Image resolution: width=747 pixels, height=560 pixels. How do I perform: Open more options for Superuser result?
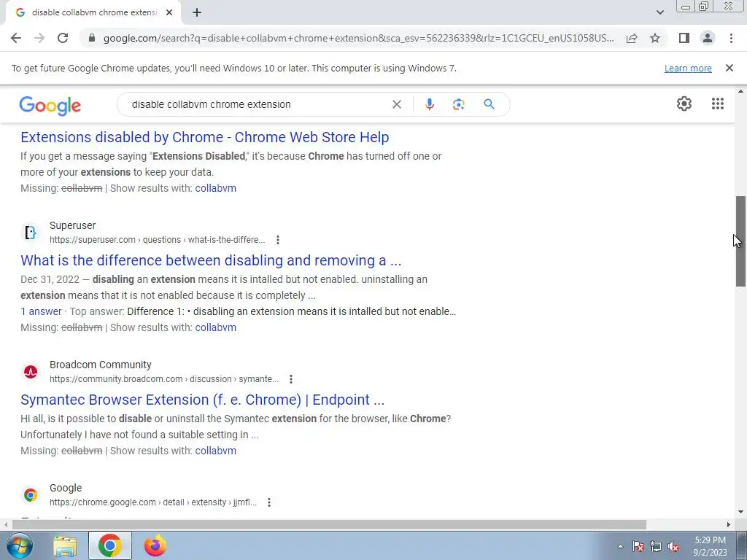pyautogui.click(x=278, y=240)
